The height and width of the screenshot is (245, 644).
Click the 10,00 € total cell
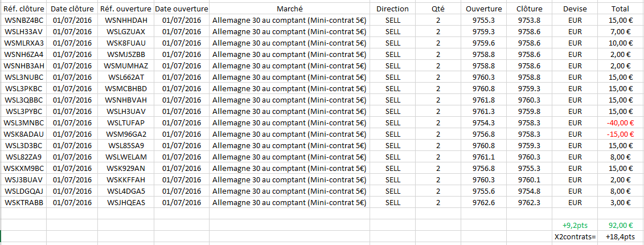point(620,43)
